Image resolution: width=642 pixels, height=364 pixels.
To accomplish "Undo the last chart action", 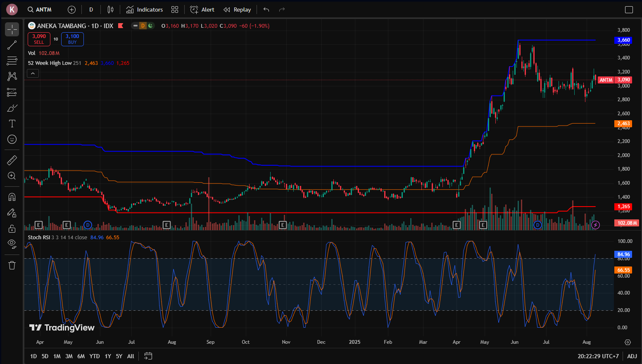I will coord(266,10).
